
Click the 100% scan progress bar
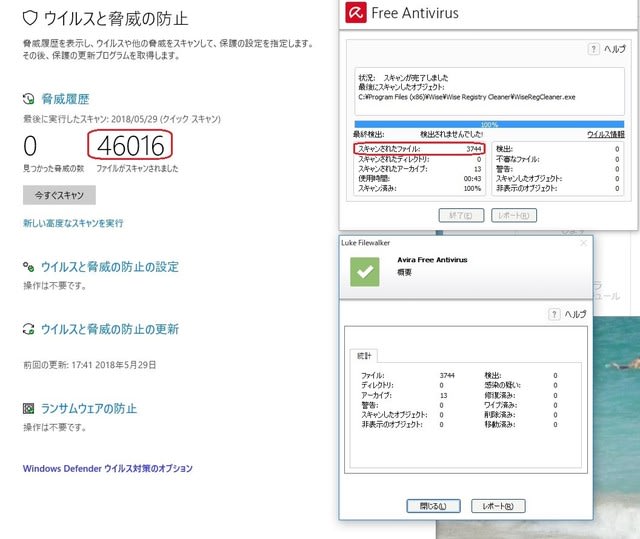pos(489,124)
